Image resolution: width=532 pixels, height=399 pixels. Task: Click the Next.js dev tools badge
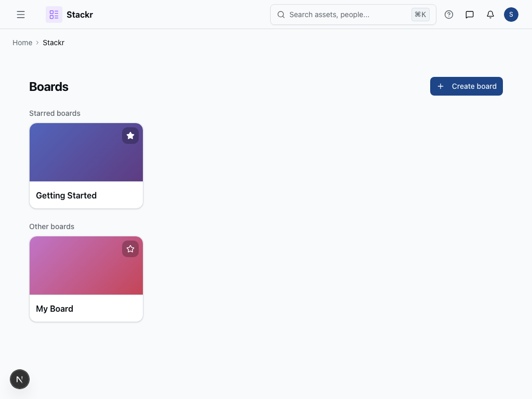[20, 379]
